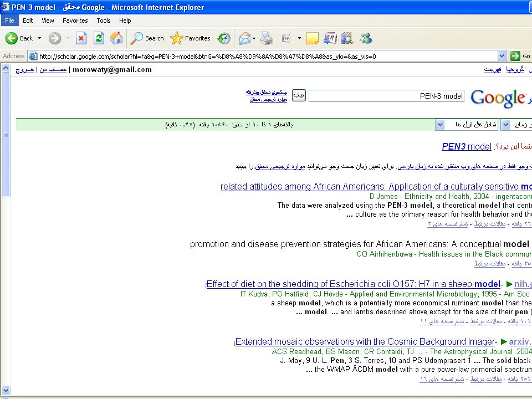Open the 'related attitudes among African Americans' result

(x=376, y=186)
